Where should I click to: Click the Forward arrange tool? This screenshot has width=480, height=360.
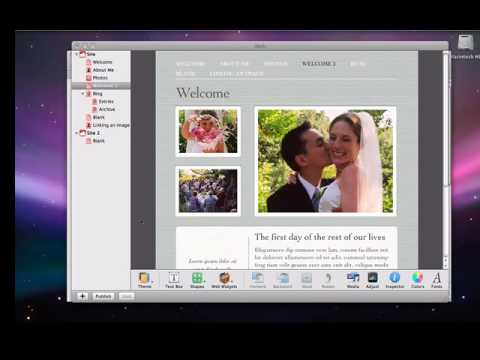point(258,280)
